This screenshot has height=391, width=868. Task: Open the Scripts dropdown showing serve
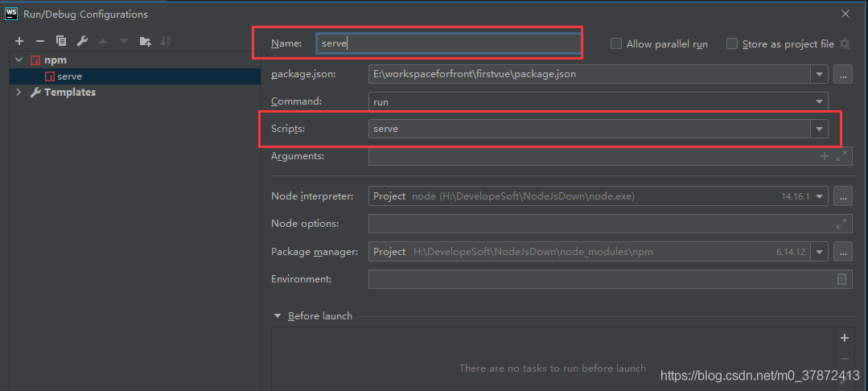[819, 129]
